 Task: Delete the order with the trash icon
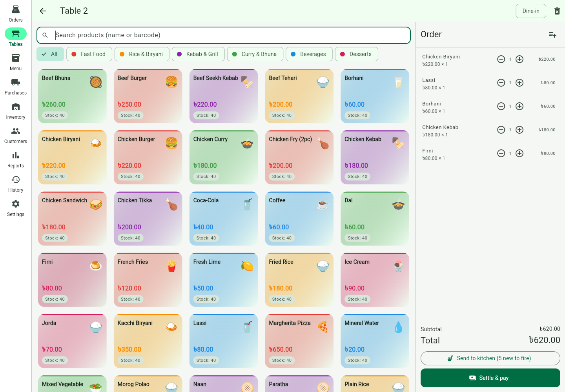tap(557, 11)
